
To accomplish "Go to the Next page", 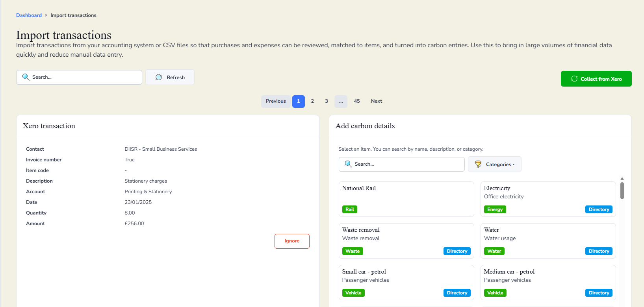I will [377, 101].
